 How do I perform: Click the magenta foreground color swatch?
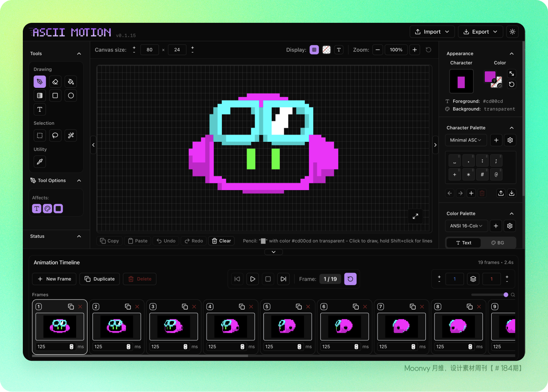pos(490,76)
